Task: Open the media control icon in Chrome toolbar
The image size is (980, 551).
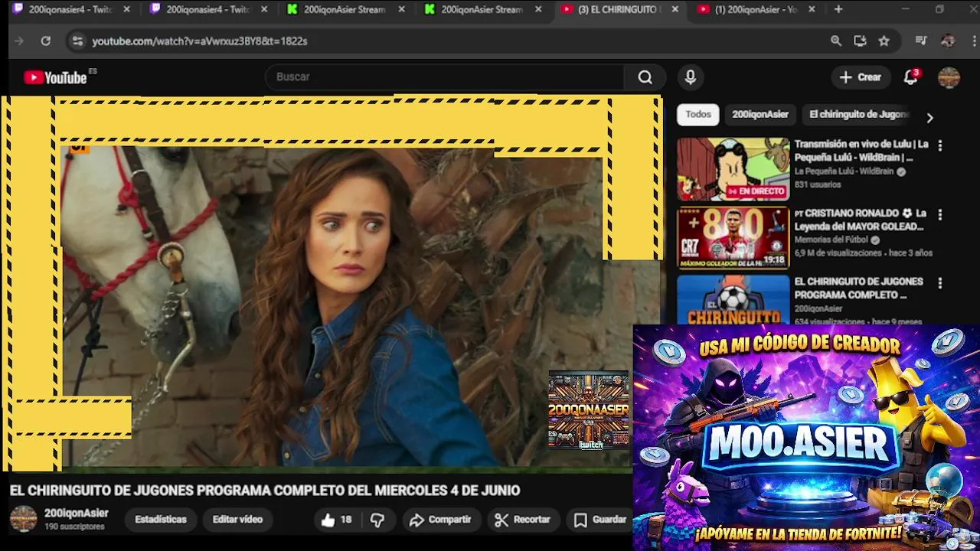Action: (x=921, y=41)
